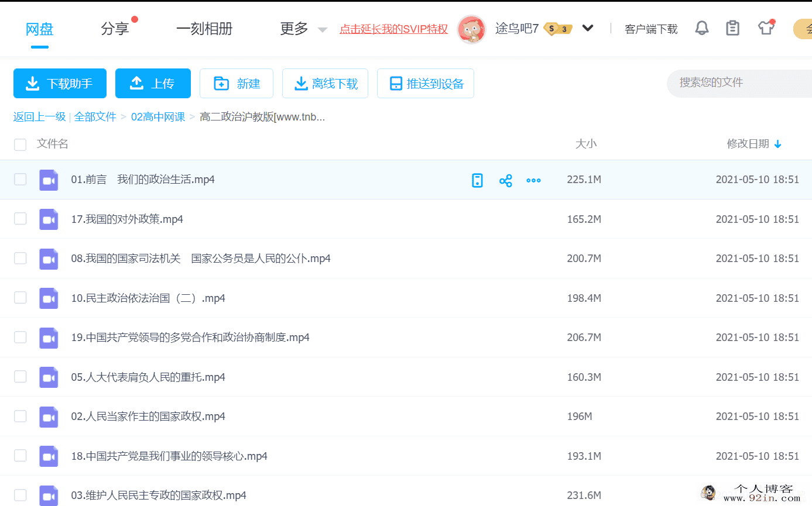Click video icon of 18.中国共产党是我们事业 file
This screenshot has height=506, width=812.
pos(49,456)
